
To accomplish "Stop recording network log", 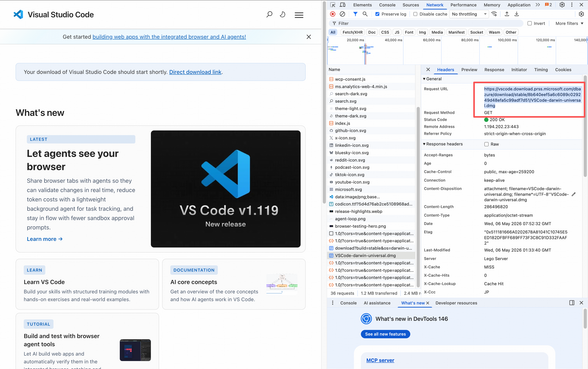I will coord(332,14).
